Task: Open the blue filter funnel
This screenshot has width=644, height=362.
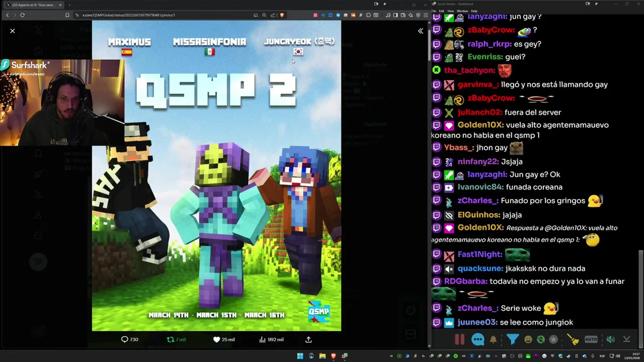Action: 512,339
